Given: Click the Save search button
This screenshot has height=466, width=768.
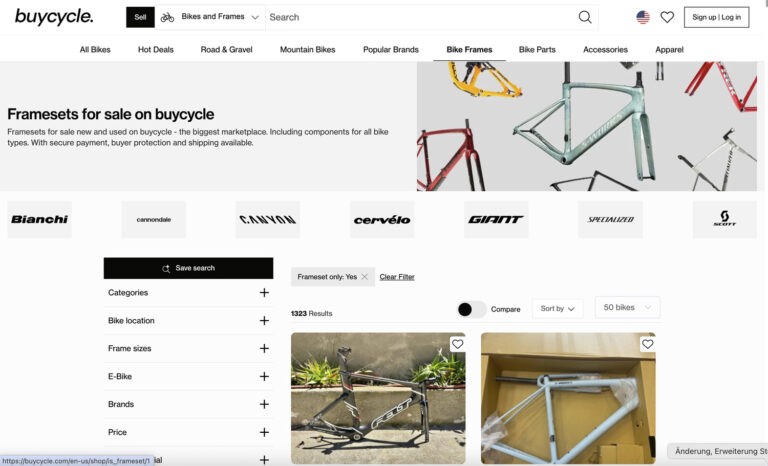Looking at the screenshot, I should point(189,268).
